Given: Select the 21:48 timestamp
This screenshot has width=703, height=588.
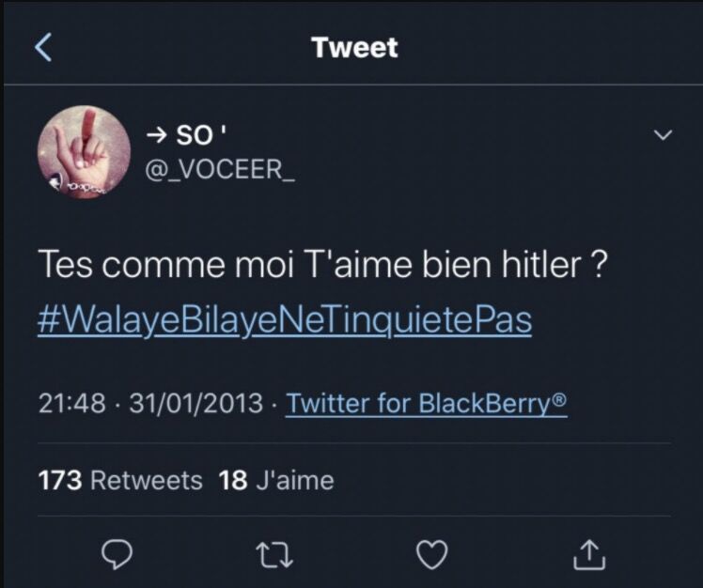Looking at the screenshot, I should pyautogui.click(x=72, y=403).
